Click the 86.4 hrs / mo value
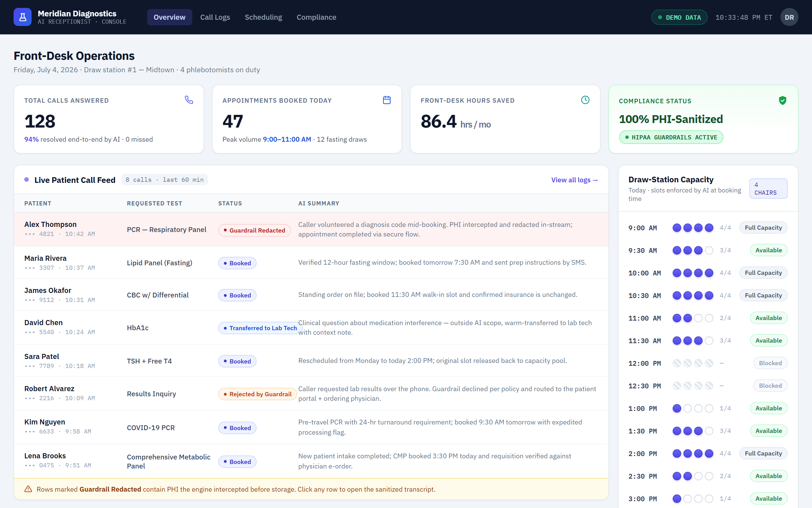Image resolution: width=812 pixels, height=508 pixels. click(x=456, y=122)
